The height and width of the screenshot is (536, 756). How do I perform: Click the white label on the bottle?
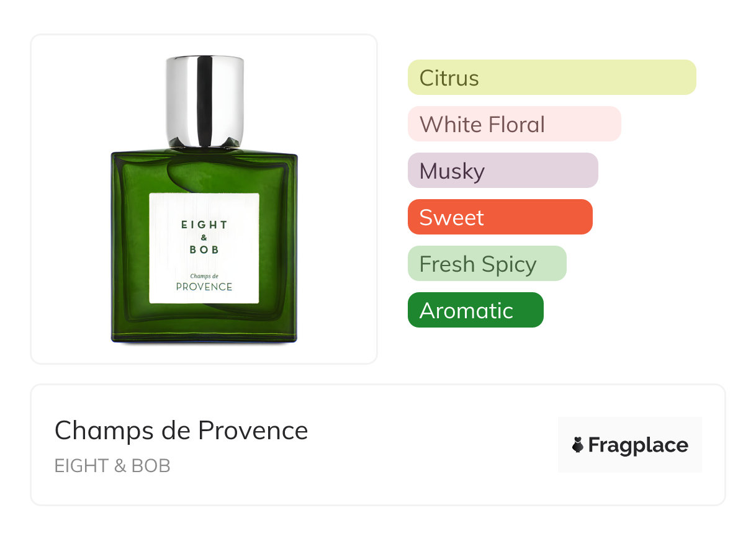coord(204,248)
